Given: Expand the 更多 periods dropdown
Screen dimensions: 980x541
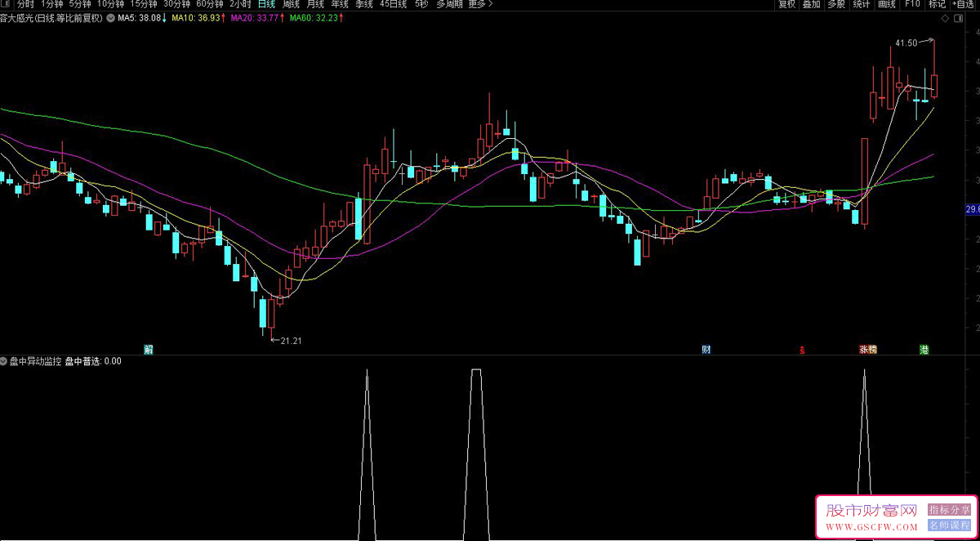Looking at the screenshot, I should tap(482, 4).
